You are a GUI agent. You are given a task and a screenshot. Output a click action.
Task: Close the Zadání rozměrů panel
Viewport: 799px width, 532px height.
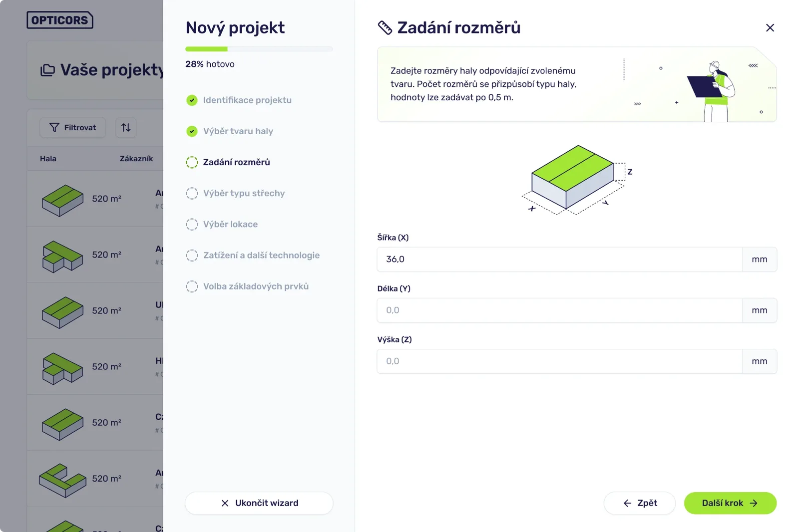click(770, 28)
